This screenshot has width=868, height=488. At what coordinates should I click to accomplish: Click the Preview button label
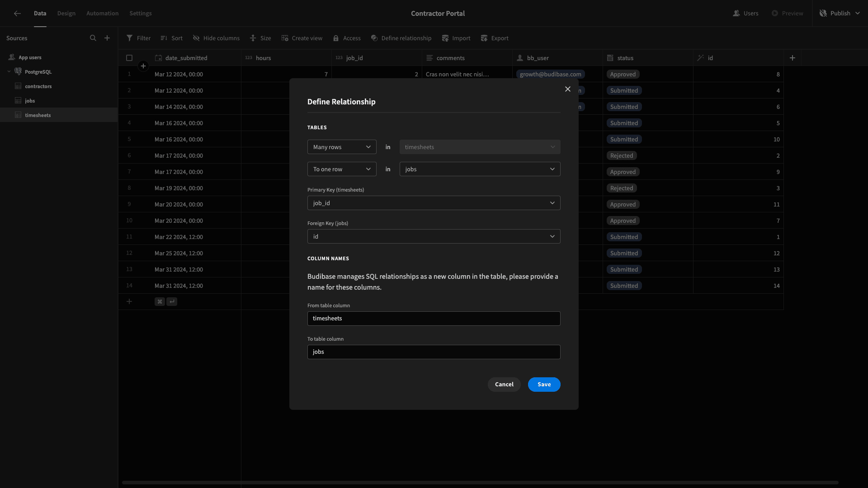tap(793, 13)
